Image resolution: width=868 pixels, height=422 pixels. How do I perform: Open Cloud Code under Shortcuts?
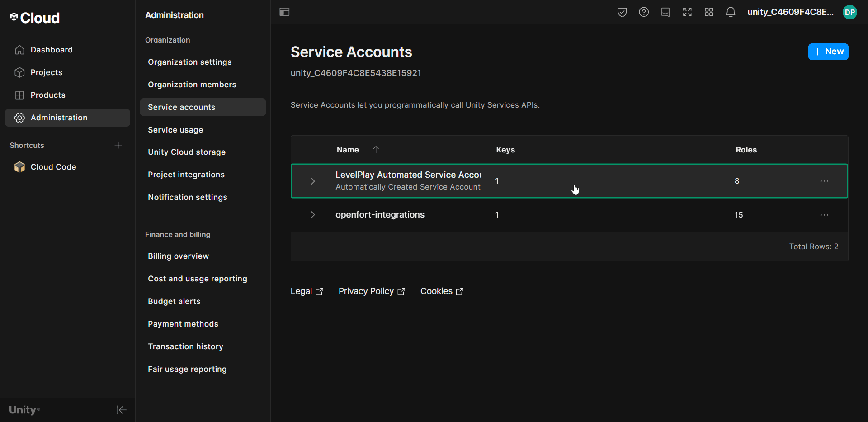coord(53,166)
